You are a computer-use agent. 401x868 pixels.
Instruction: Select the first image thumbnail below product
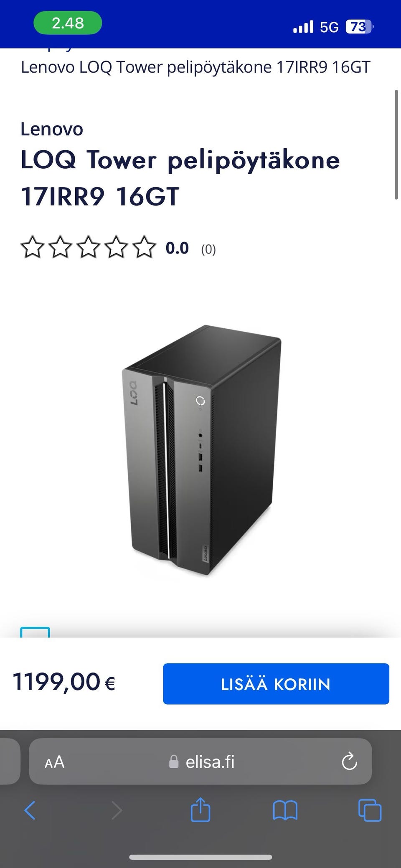pos(35,632)
